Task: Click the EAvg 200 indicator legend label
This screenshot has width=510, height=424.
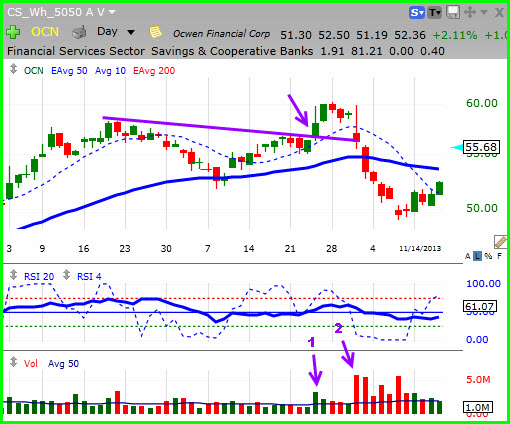Action: pyautogui.click(x=154, y=71)
